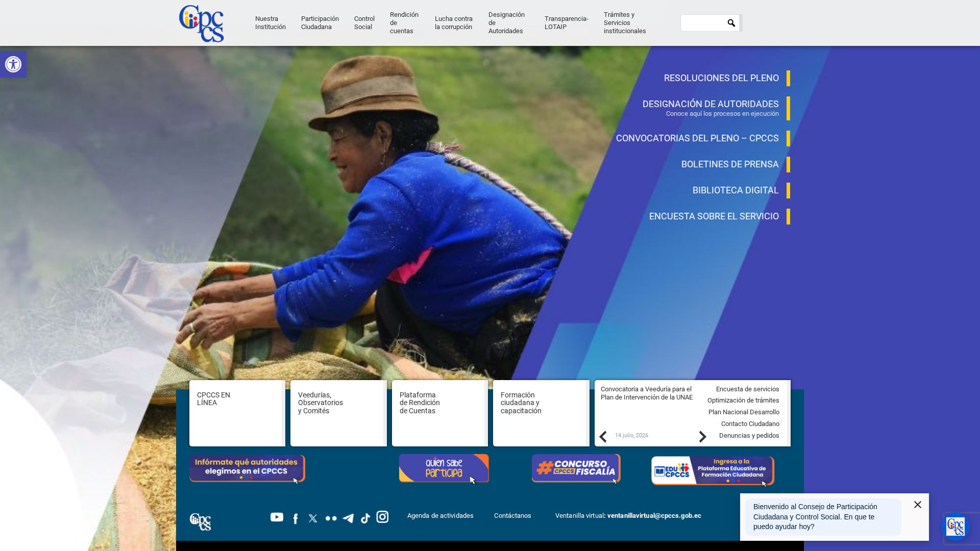This screenshot has height=551, width=980.
Task: Open Encuesta sobre el Servicio link
Action: click(714, 216)
